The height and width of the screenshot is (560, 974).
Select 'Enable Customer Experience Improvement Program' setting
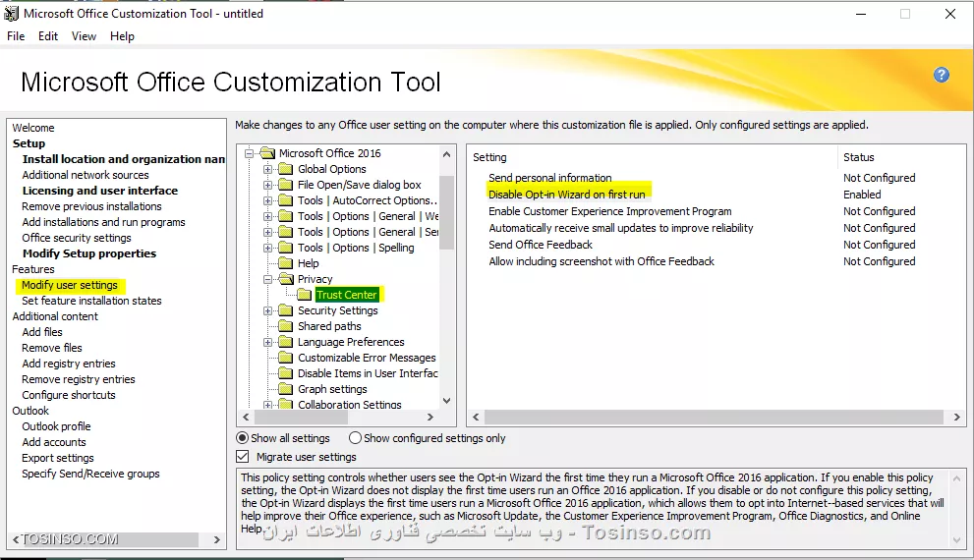(x=610, y=211)
